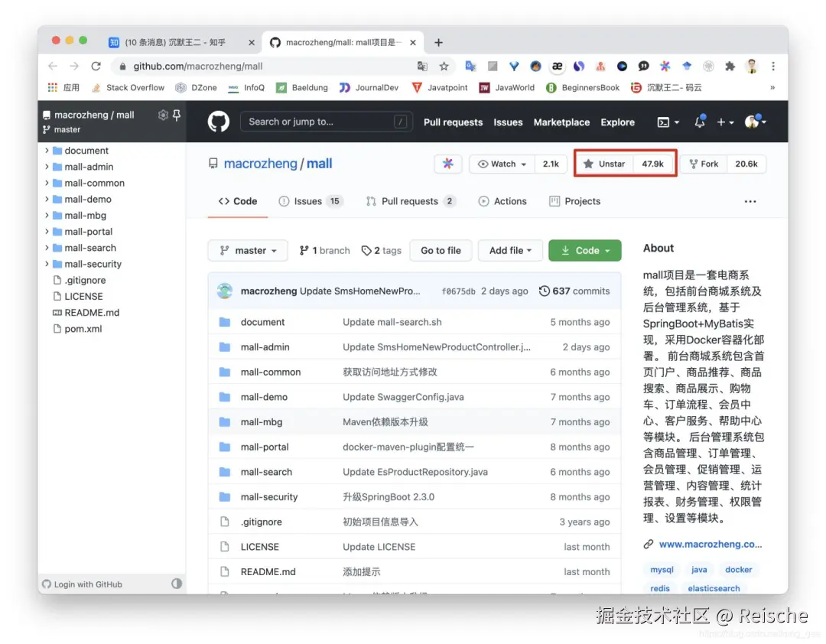The width and height of the screenshot is (826, 644).
Task: Toggle the contrast theme icon near Login with GitHub
Action: [177, 584]
